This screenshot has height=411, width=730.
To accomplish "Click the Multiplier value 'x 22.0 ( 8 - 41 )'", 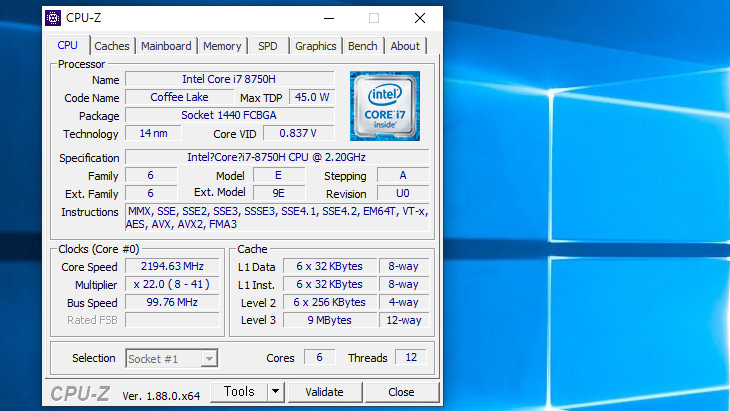I will [172, 284].
